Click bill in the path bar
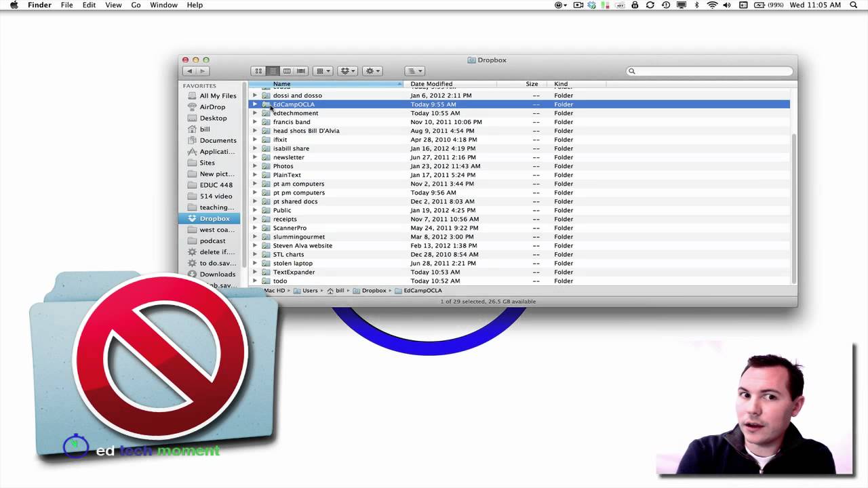 point(336,291)
